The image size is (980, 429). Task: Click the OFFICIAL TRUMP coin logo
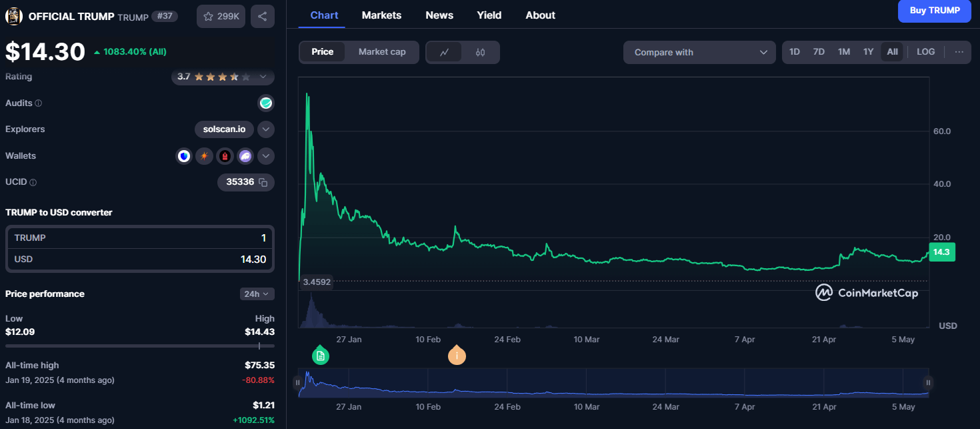[14, 17]
